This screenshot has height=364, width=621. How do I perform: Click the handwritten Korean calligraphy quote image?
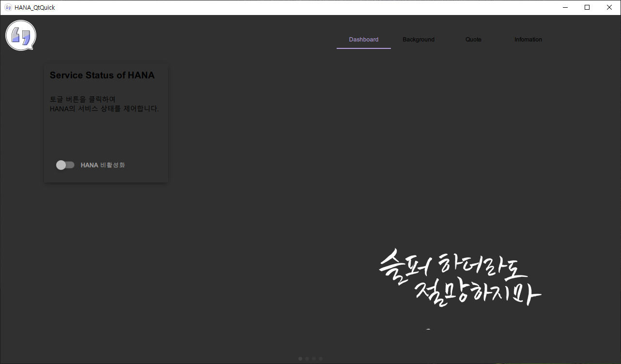[x=460, y=279]
